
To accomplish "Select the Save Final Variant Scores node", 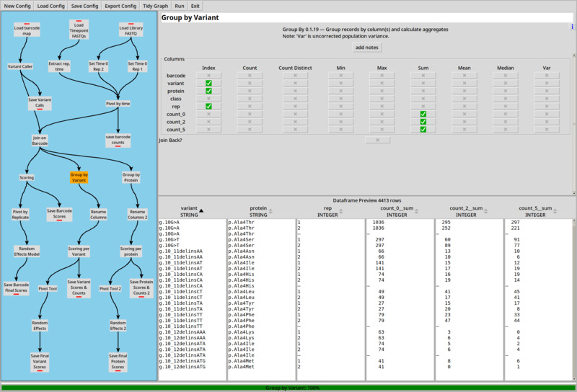I will pyautogui.click(x=40, y=362).
